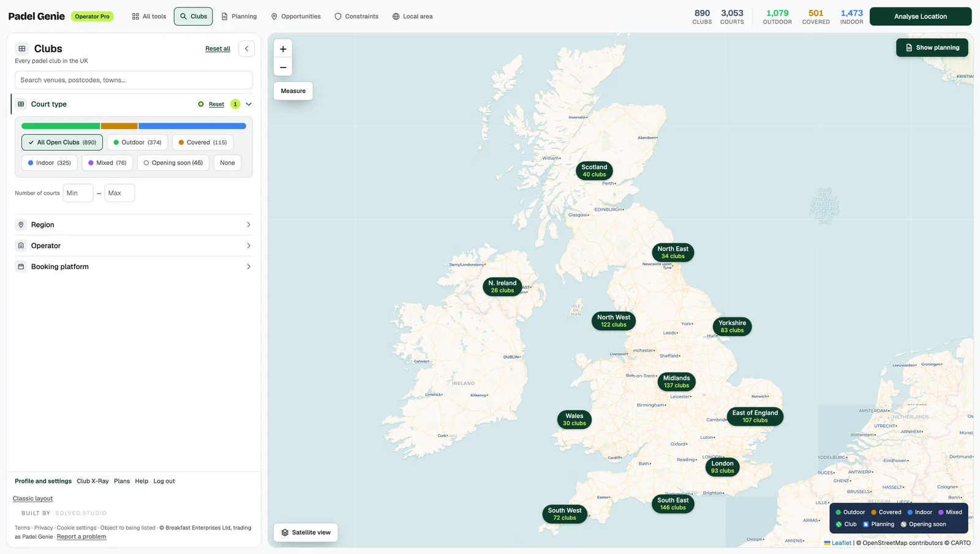
Task: Open the Local area tab
Action: (412, 17)
